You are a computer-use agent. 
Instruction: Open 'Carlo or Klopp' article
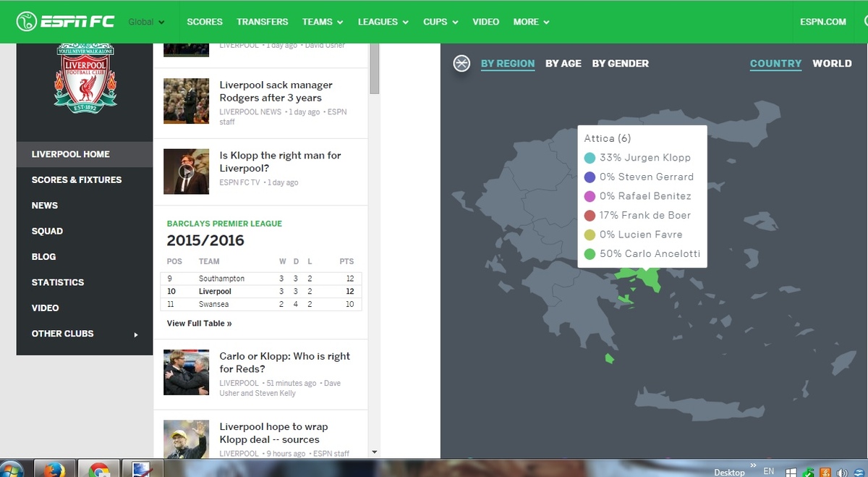click(x=285, y=363)
